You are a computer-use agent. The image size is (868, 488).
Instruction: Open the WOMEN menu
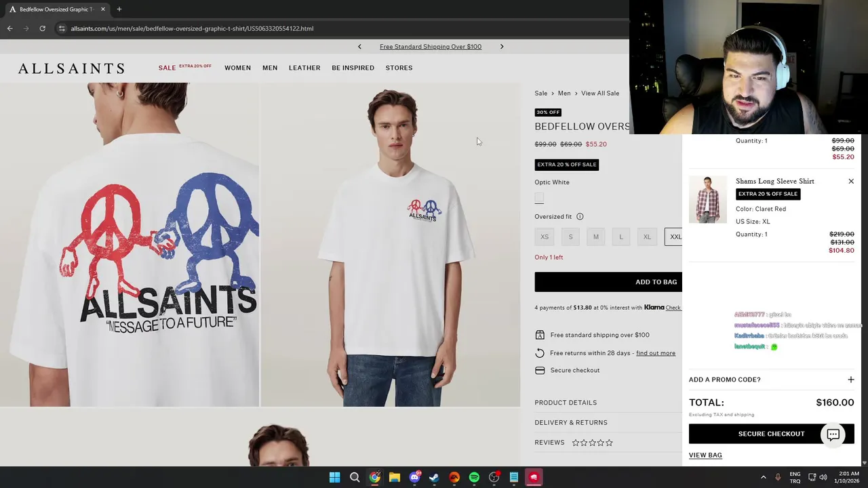tap(237, 68)
